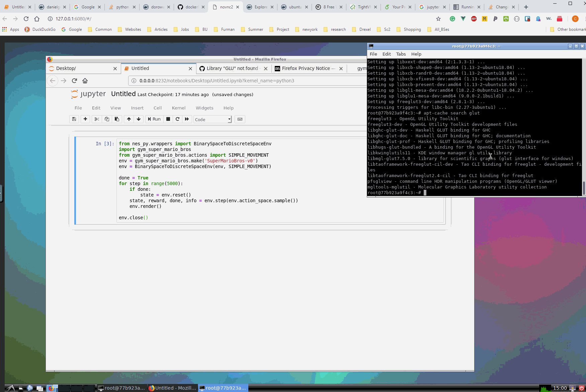Run the selected cell with the Run button
This screenshot has height=392, width=586.
[154, 119]
